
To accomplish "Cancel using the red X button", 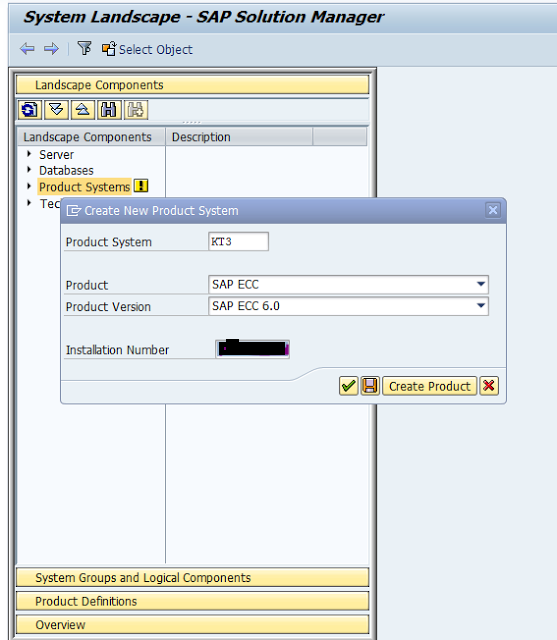I will pyautogui.click(x=489, y=386).
